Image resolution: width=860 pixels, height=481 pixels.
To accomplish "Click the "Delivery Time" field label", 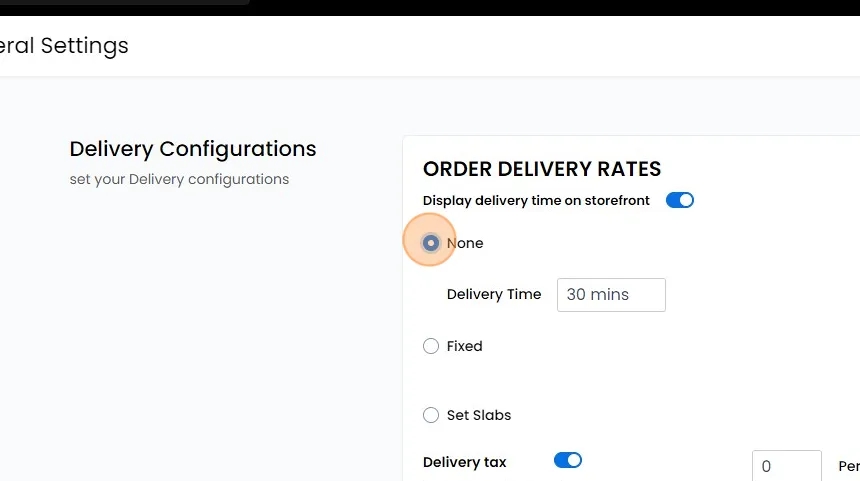I will point(494,294).
